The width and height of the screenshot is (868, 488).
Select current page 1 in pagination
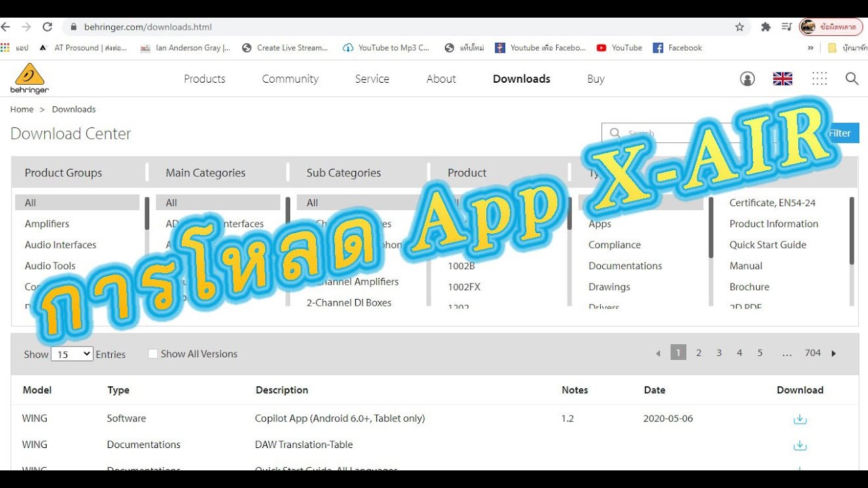pyautogui.click(x=678, y=352)
